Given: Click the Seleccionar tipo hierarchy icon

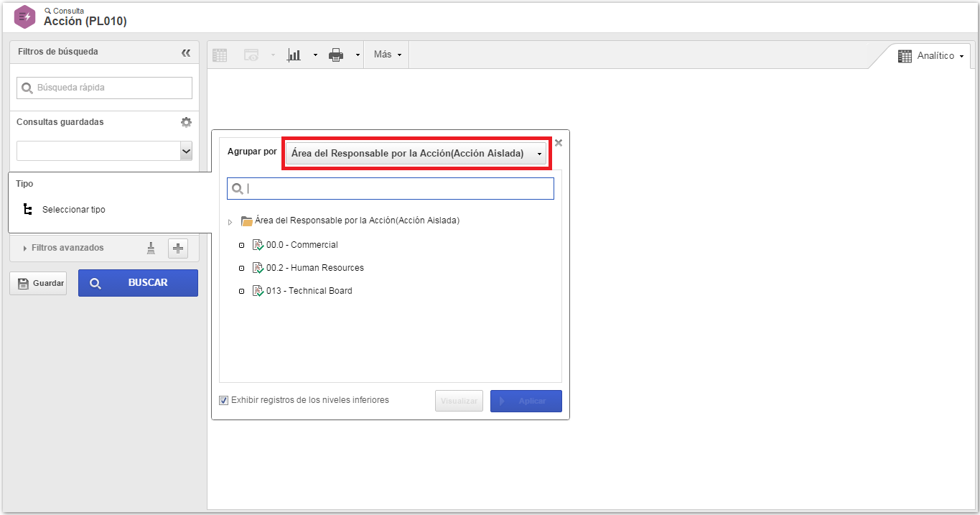Looking at the screenshot, I should (x=28, y=210).
